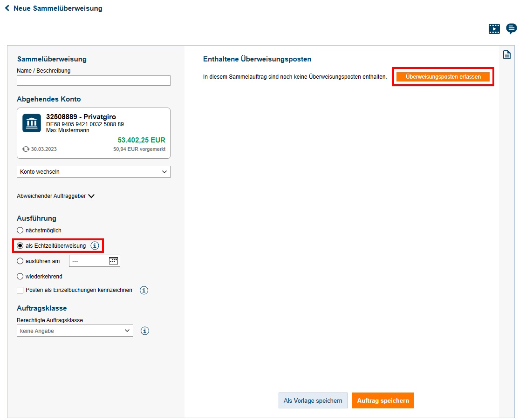
Task: Click Überweisungsposten erfassen button
Action: click(x=443, y=77)
